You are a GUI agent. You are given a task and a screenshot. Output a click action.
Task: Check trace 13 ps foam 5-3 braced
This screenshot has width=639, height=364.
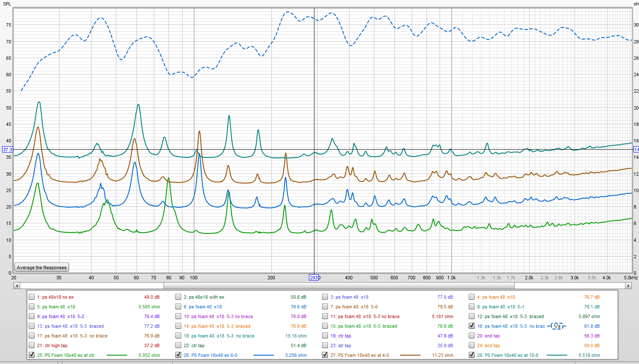point(32,326)
